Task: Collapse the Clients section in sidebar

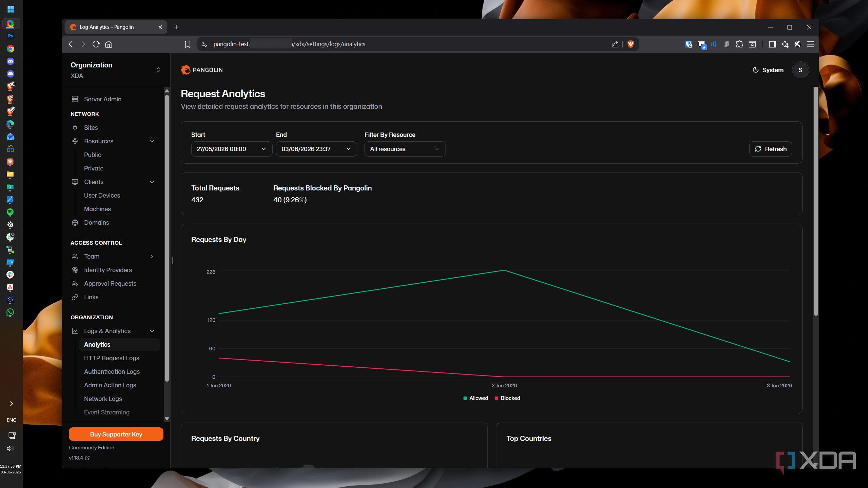Action: [152, 182]
